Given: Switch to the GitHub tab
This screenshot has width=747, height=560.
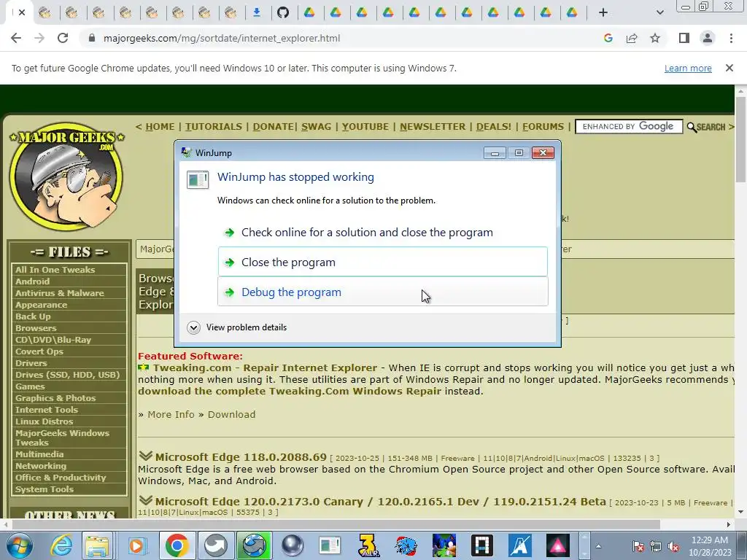Looking at the screenshot, I should point(283,12).
